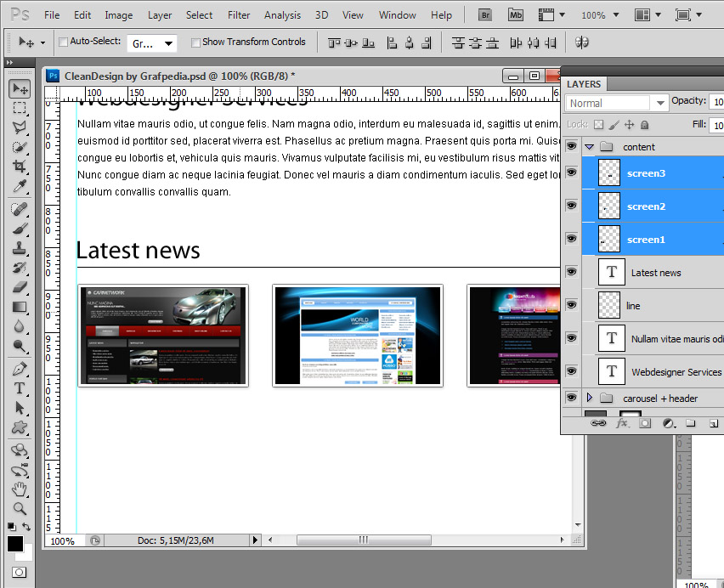
Task: Click the Link layers icon
Action: pyautogui.click(x=598, y=423)
